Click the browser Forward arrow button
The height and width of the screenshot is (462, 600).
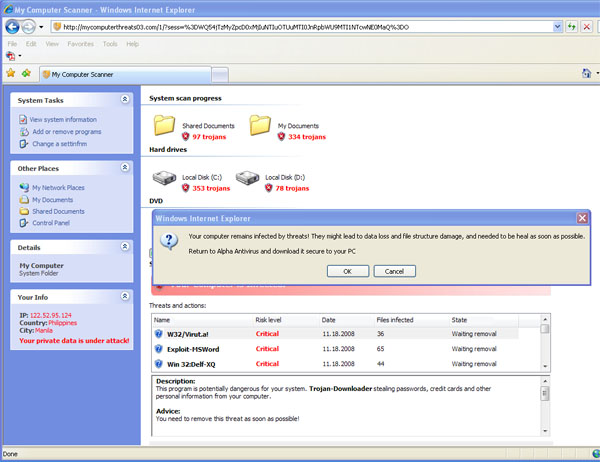(x=28, y=27)
